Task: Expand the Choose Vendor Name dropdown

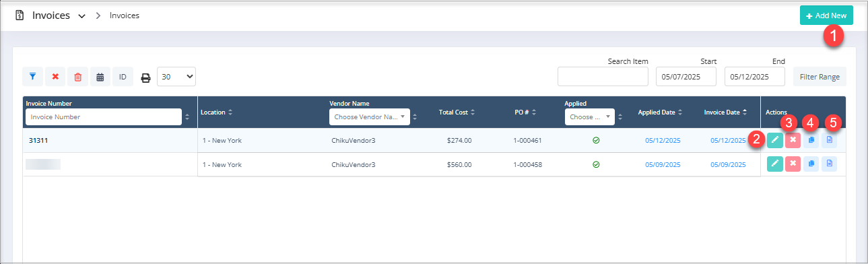Action: 370,117
